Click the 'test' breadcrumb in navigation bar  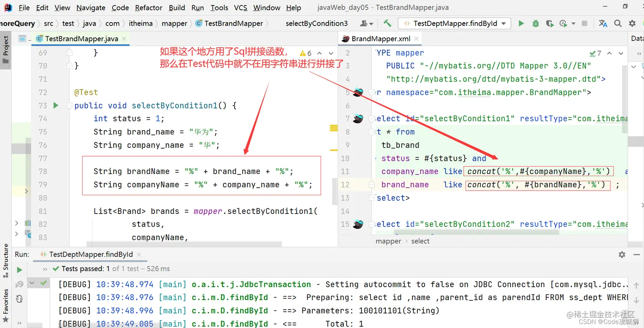click(68, 23)
